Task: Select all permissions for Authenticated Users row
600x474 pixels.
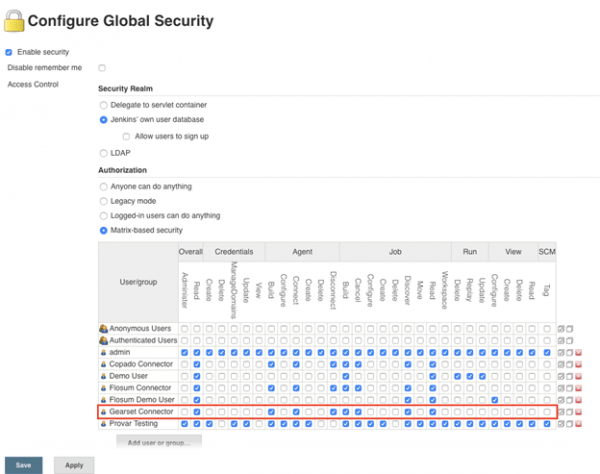Action: point(561,340)
